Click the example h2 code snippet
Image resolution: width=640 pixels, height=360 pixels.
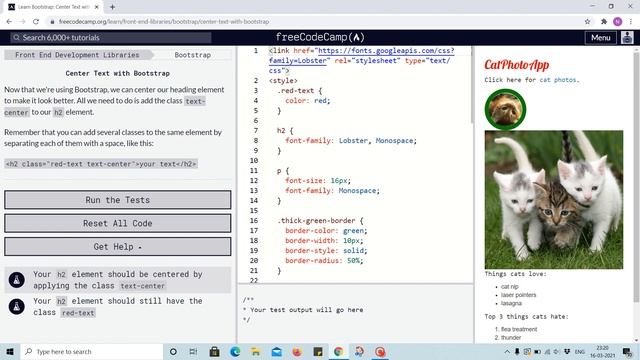[x=101, y=164]
